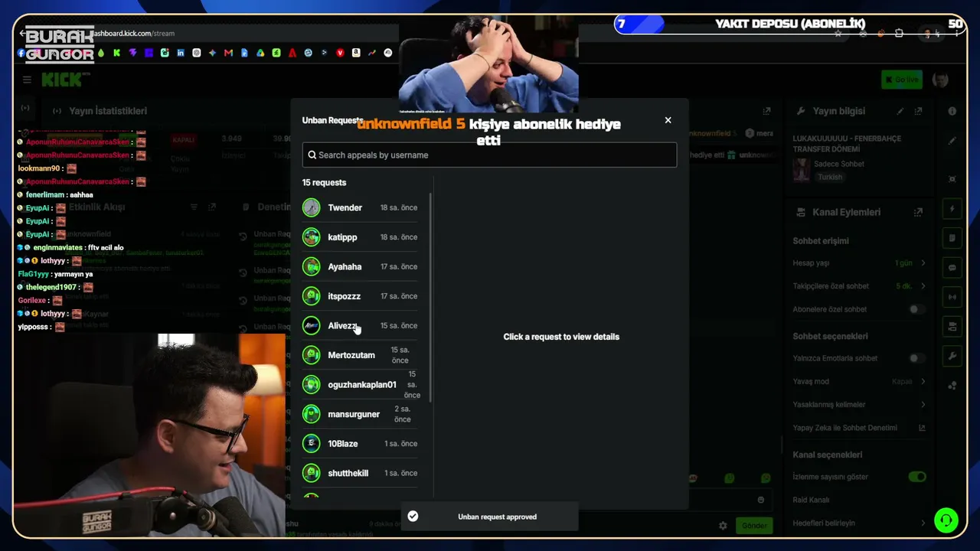Select Ayahaha's unban request
This screenshot has width=980, height=551.
coord(361,266)
